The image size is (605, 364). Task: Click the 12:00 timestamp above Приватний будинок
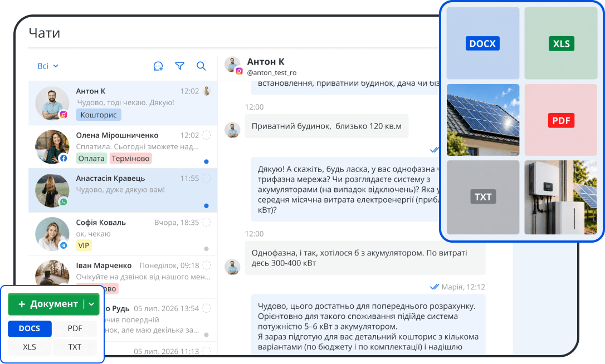click(254, 107)
